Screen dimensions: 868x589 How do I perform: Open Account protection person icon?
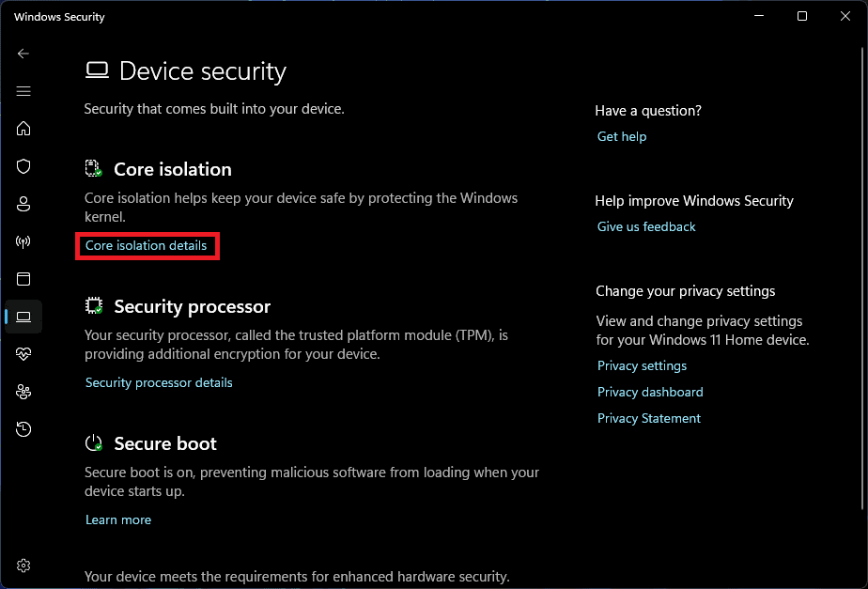pyautogui.click(x=23, y=204)
